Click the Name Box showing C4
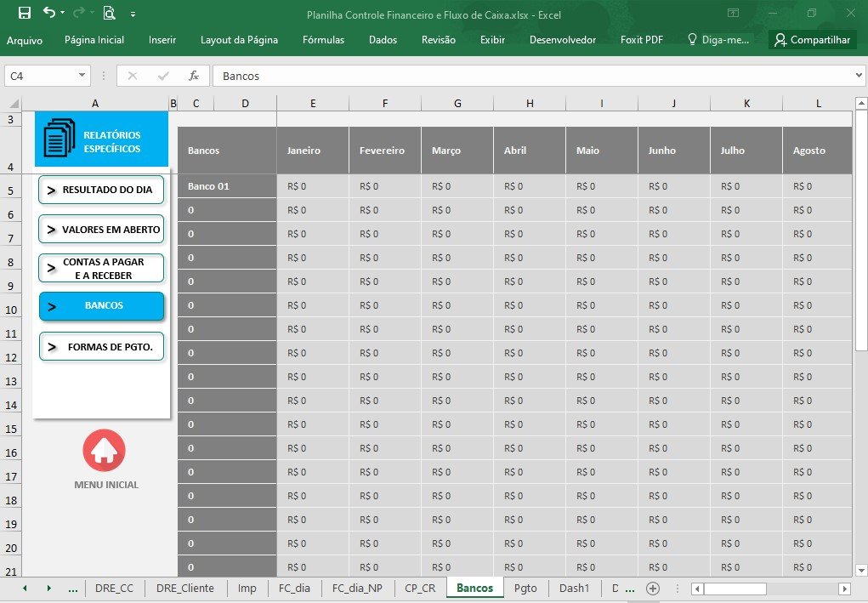Image resolution: width=868 pixels, height=603 pixels. tap(41, 76)
